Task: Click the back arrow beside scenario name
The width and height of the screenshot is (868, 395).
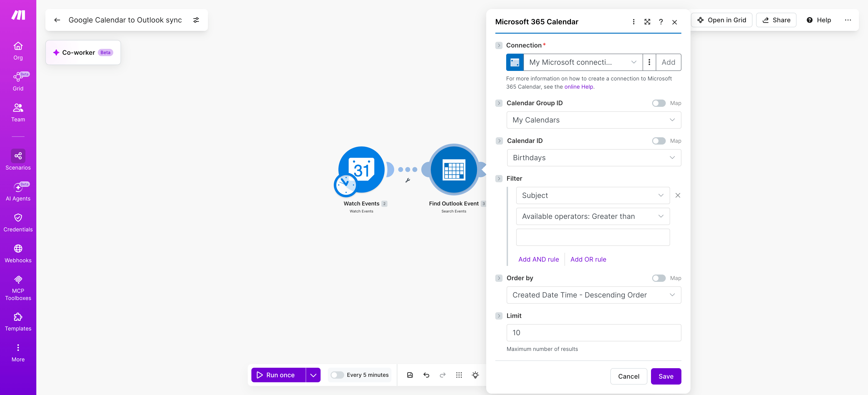Action: tap(57, 20)
